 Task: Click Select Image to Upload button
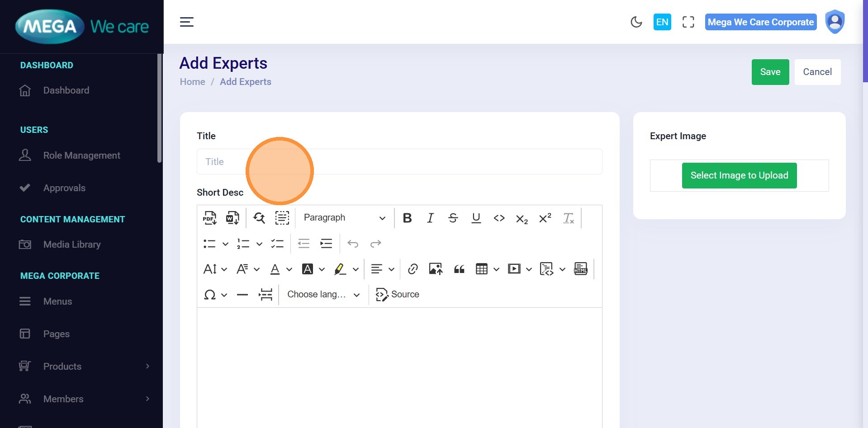pyautogui.click(x=739, y=175)
